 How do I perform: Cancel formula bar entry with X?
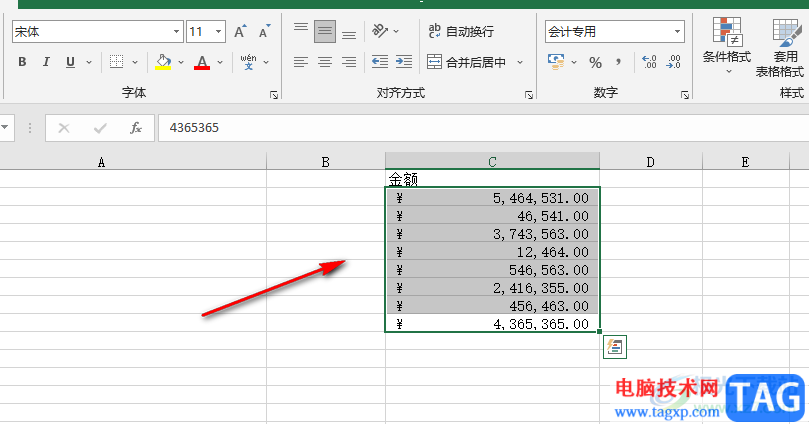[64, 128]
